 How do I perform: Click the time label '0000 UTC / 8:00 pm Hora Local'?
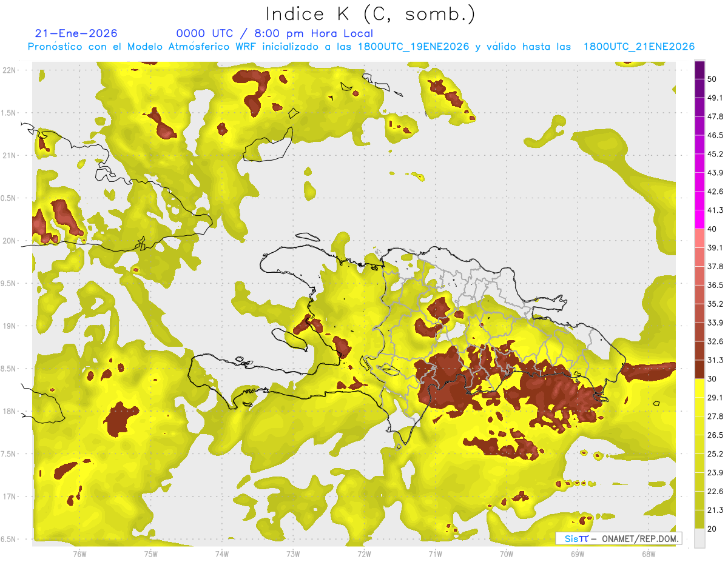tap(274, 33)
